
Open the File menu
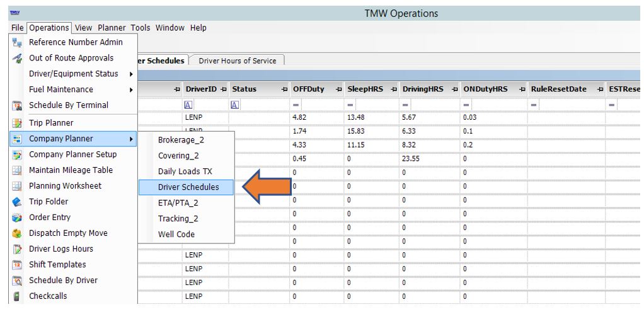(17, 28)
